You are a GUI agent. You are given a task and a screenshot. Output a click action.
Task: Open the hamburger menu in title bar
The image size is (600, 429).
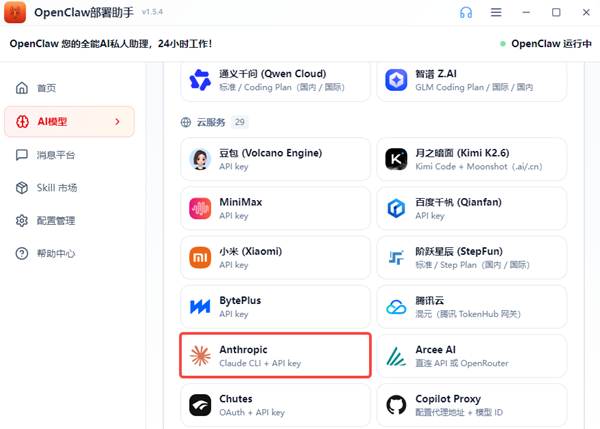coord(496,13)
